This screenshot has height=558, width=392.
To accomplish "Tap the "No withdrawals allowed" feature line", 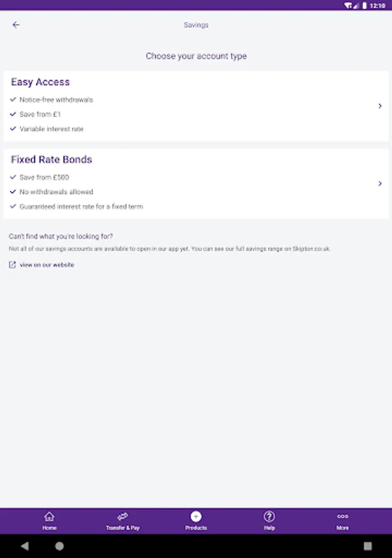I will click(56, 192).
